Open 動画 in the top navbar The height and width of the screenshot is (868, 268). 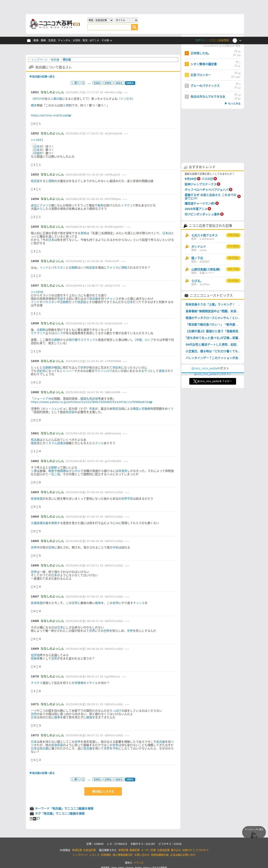tap(36, 40)
